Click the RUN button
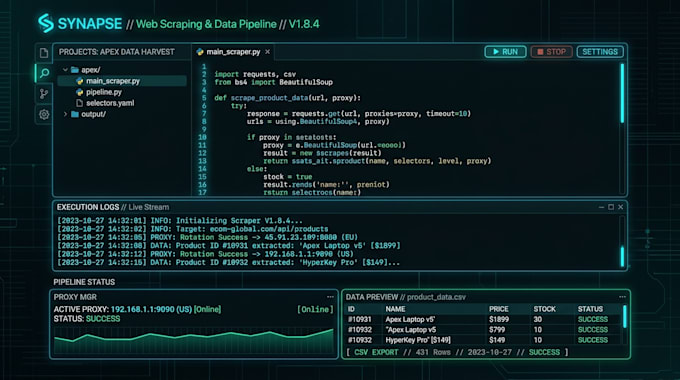Screen dimensions: 680x380 coord(505,52)
